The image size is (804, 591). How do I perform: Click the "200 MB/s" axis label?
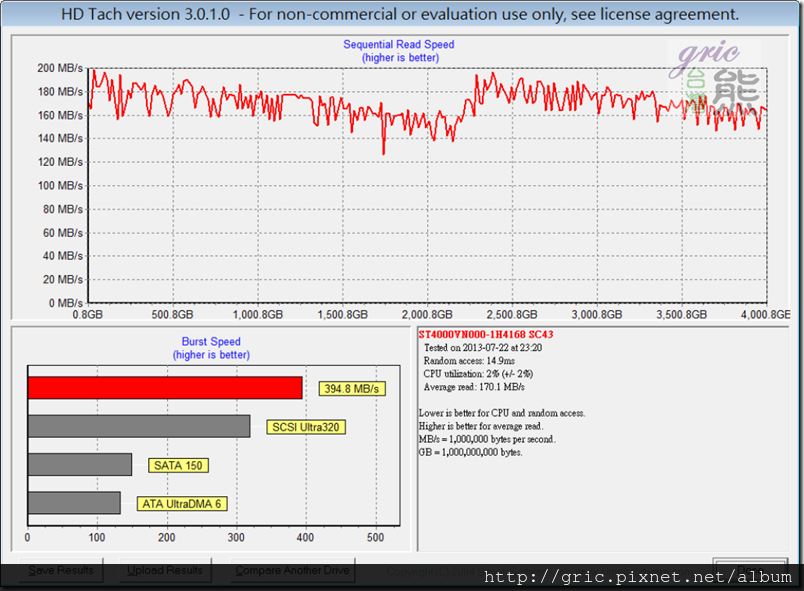click(60, 68)
